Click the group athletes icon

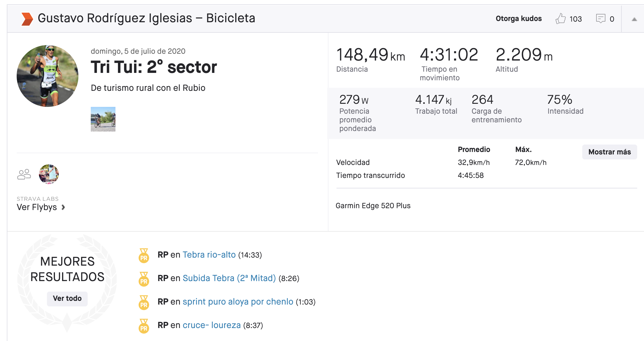24,175
